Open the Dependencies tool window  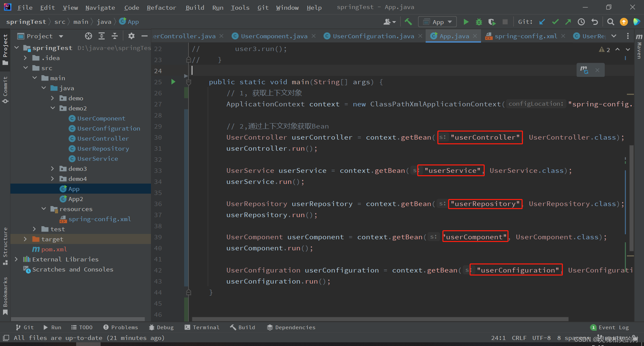point(291,327)
